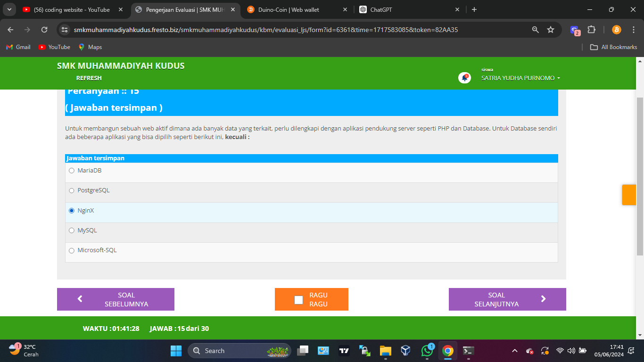Click the address bar URL
This screenshot has width=644, height=362.
[x=266, y=30]
